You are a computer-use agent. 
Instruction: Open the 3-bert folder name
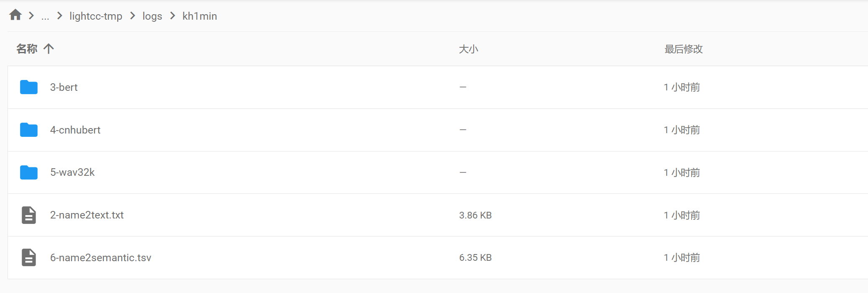pos(64,87)
